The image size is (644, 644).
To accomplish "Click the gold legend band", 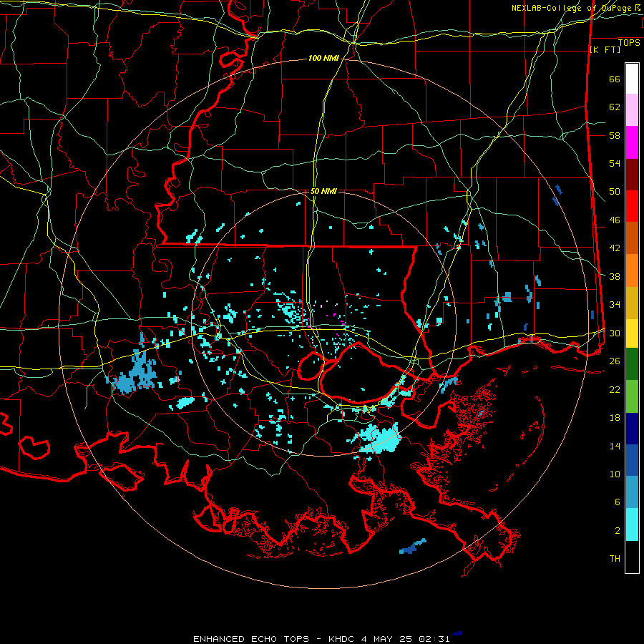I will pyautogui.click(x=632, y=303).
